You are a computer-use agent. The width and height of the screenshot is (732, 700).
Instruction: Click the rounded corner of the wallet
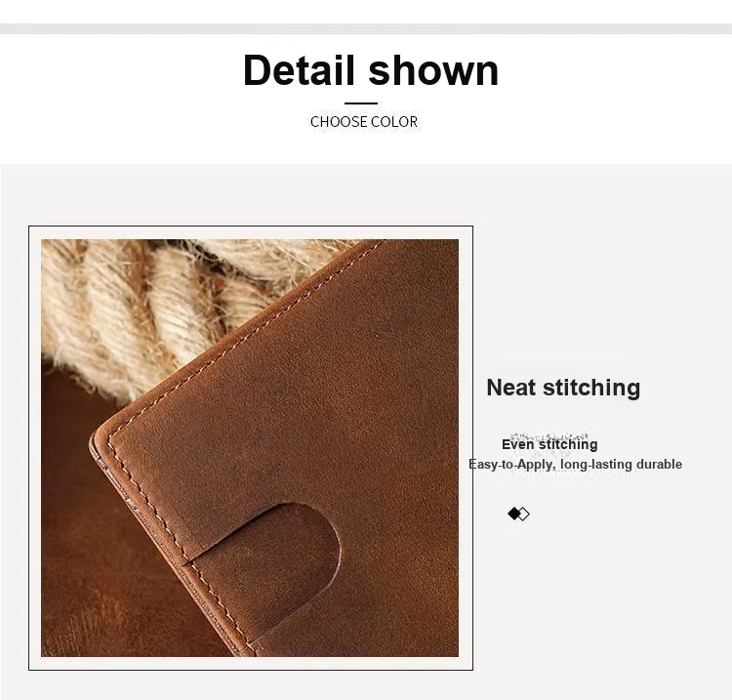point(103,434)
